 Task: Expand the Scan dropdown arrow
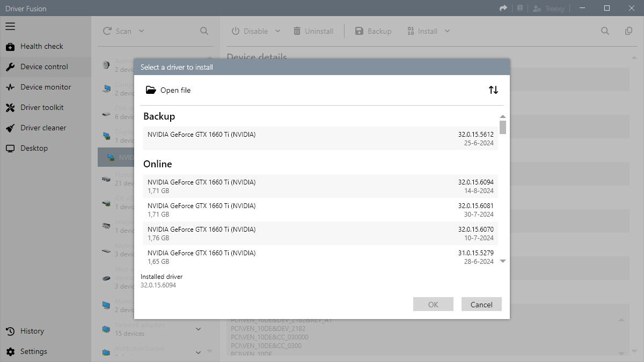[142, 31]
